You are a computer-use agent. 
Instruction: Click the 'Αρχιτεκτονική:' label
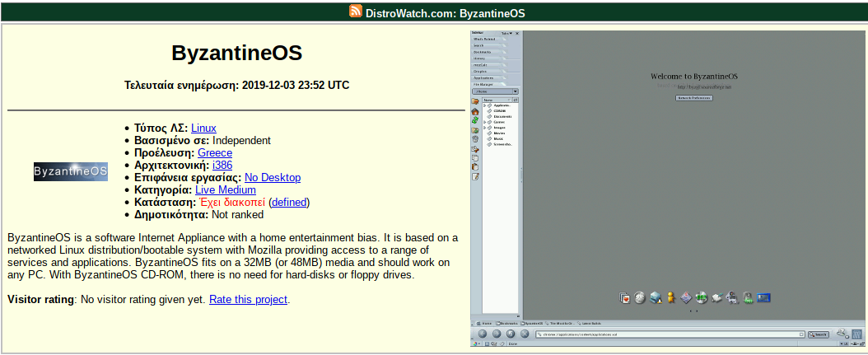coord(171,165)
